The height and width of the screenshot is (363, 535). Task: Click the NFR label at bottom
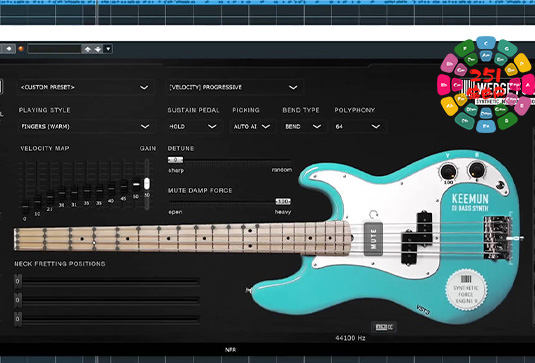230,350
